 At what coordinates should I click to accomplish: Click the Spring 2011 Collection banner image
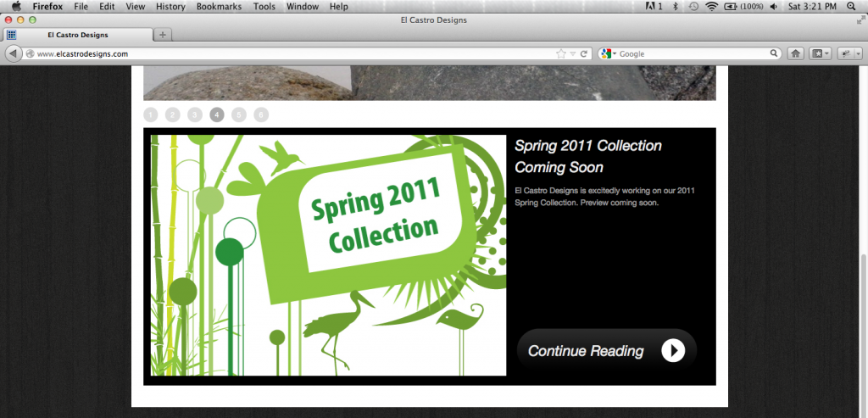coord(328,255)
